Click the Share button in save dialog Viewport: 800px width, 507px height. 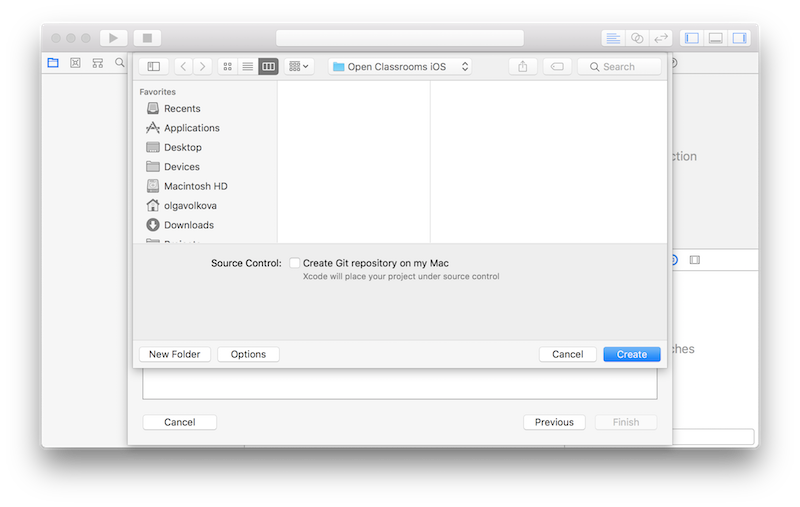[x=523, y=66]
